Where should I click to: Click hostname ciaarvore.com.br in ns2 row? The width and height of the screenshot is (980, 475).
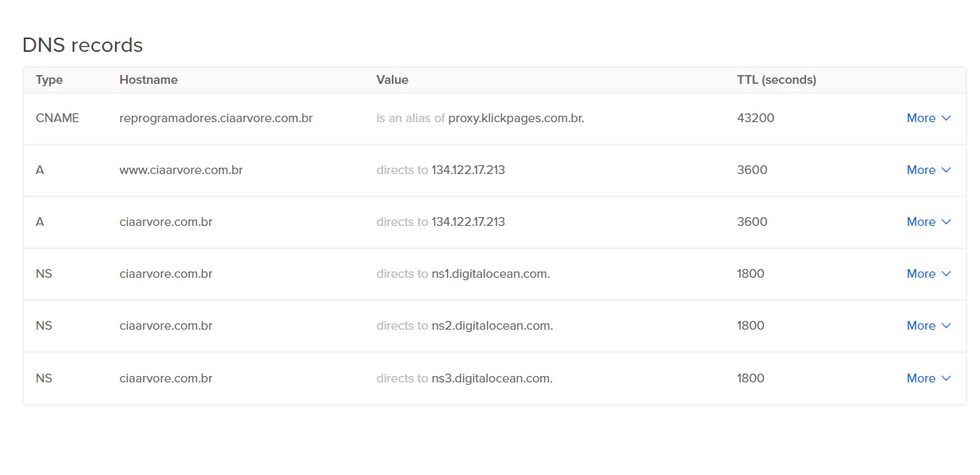pyautogui.click(x=166, y=326)
